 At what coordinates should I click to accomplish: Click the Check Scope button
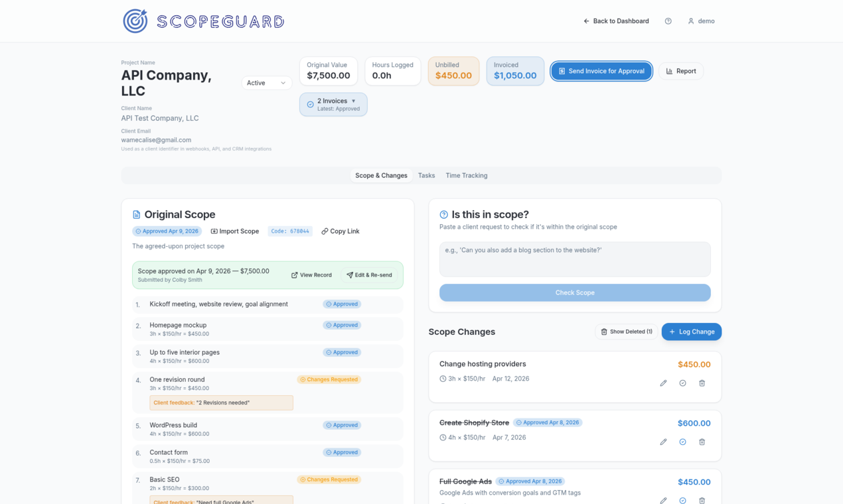pos(575,292)
